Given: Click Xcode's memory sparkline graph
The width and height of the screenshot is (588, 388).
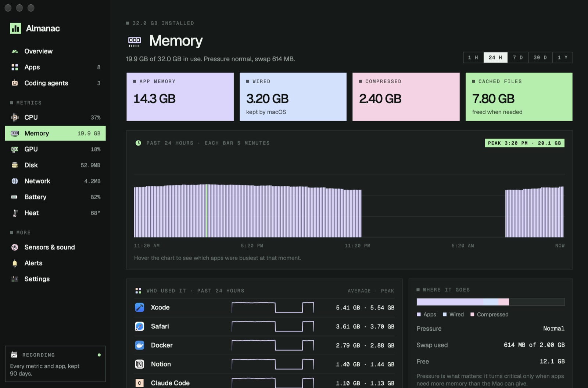Looking at the screenshot, I should (x=273, y=308).
